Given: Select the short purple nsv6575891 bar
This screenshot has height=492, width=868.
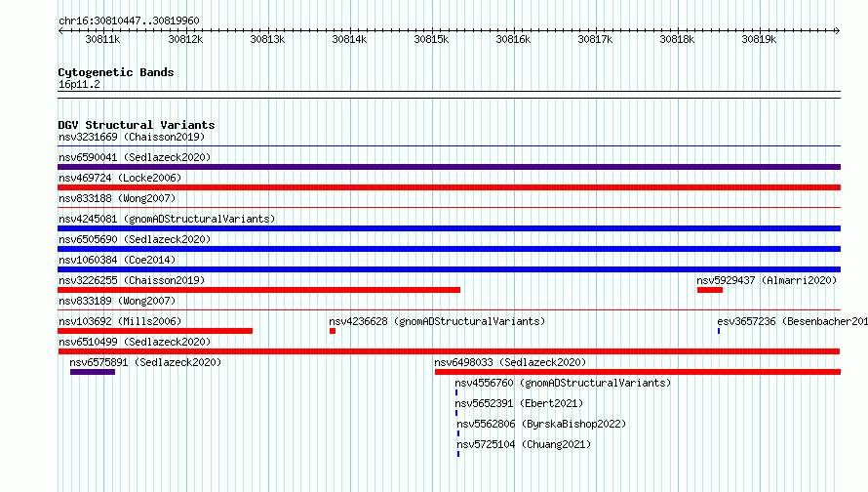Looking at the screenshot, I should [x=93, y=372].
